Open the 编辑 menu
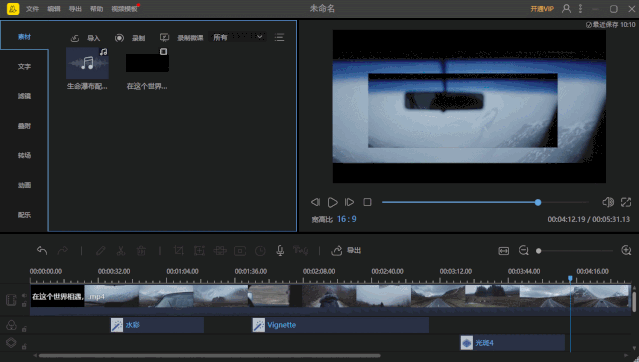The height and width of the screenshot is (362, 639). coord(54,9)
